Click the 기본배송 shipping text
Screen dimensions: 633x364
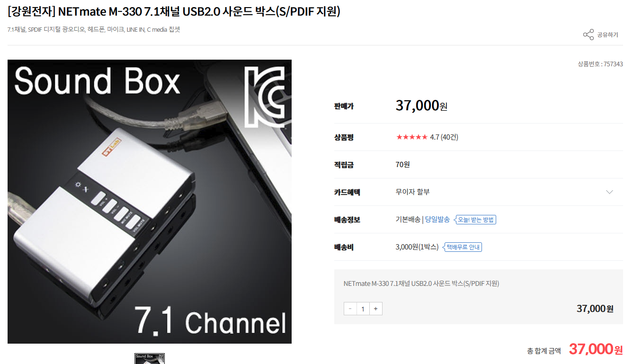click(x=408, y=220)
